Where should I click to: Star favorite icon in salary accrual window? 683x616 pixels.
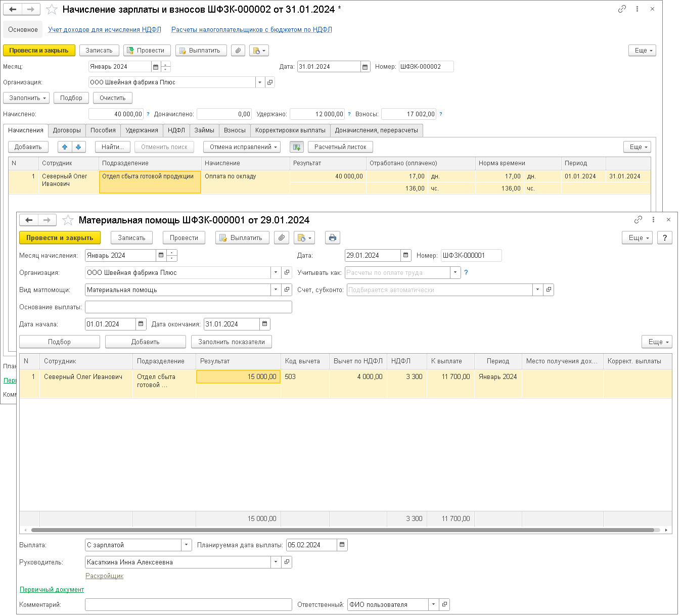tap(52, 9)
